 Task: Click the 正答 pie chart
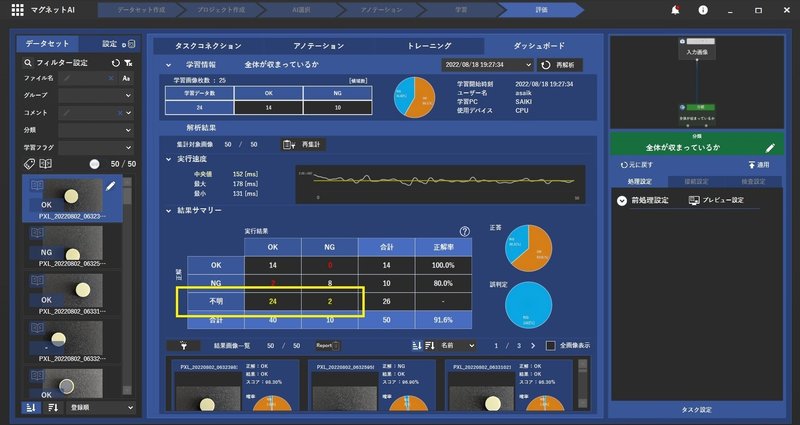click(x=529, y=248)
